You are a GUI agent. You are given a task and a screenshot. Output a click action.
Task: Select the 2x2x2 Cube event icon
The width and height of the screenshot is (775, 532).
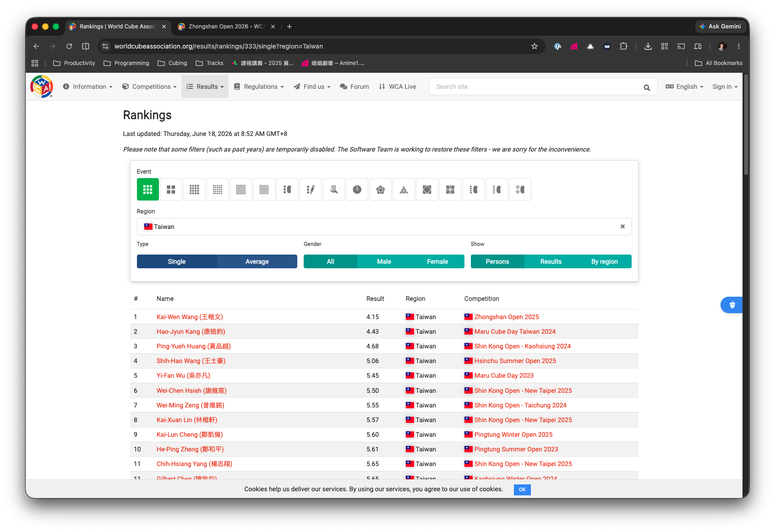pyautogui.click(x=171, y=190)
